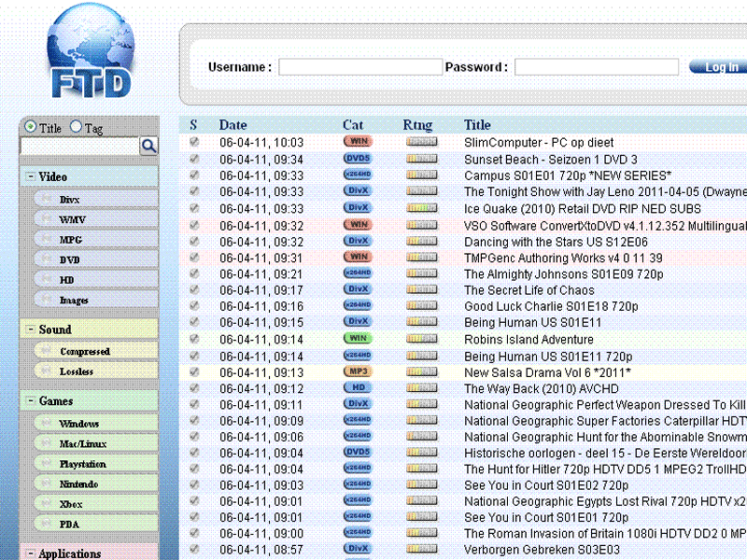This screenshot has height=560, width=747.
Task: Sort the list by Date column
Action: (233, 125)
